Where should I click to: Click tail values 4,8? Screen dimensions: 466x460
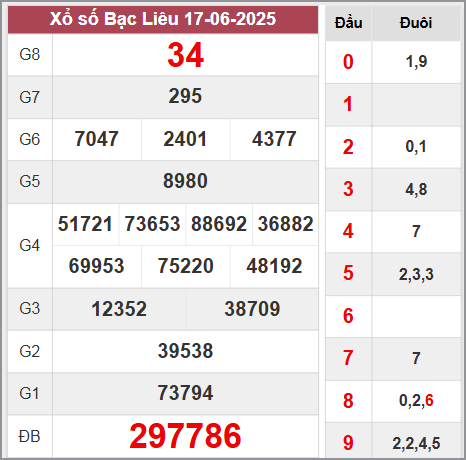pyautogui.click(x=416, y=189)
